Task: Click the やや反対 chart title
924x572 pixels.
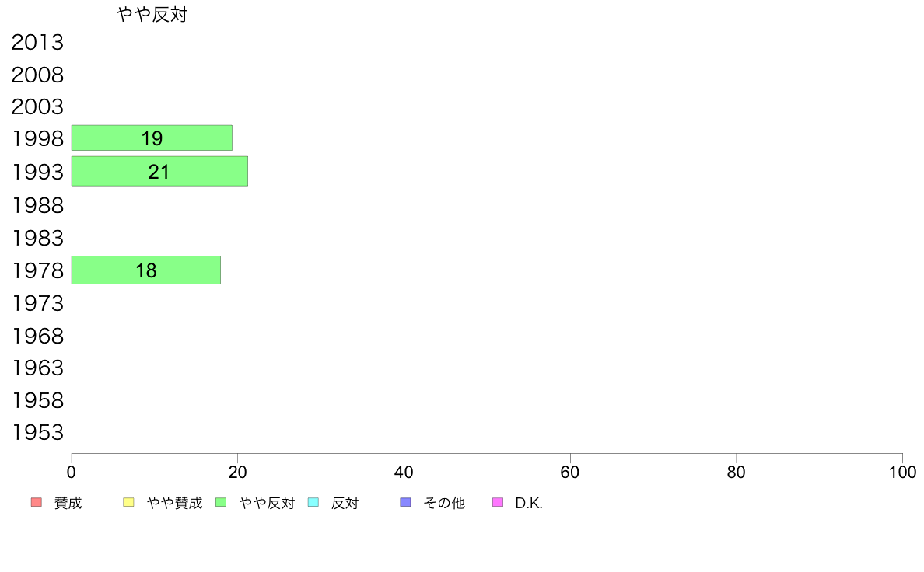Action: click(152, 14)
